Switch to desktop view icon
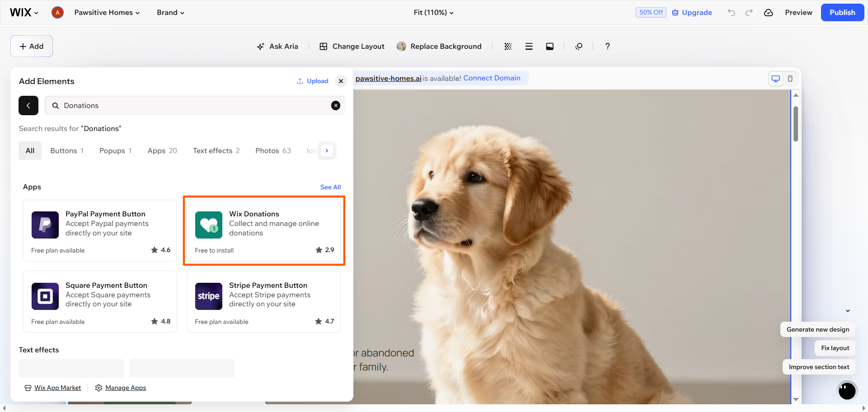Viewport: 868px width, 412px height. click(x=775, y=79)
